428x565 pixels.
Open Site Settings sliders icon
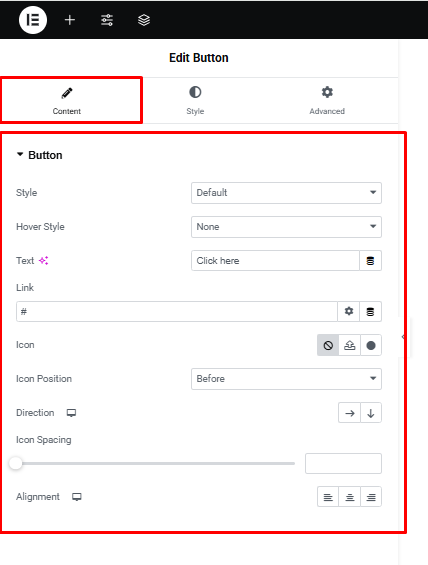click(107, 20)
